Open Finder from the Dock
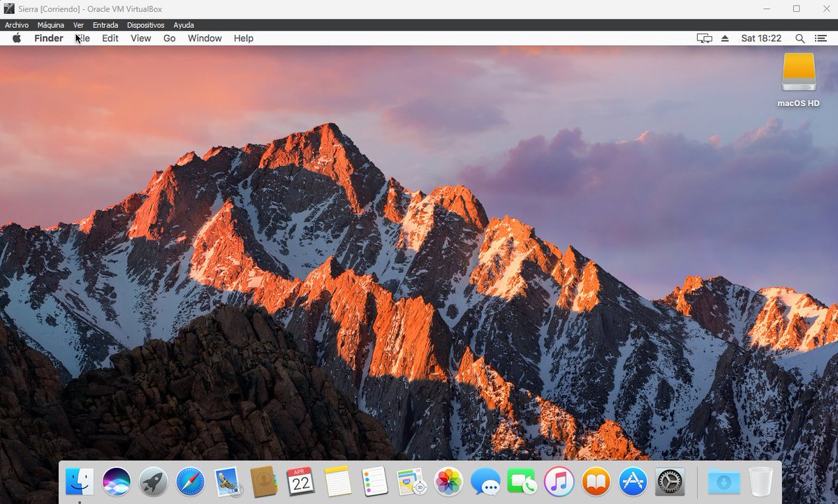 click(x=80, y=482)
